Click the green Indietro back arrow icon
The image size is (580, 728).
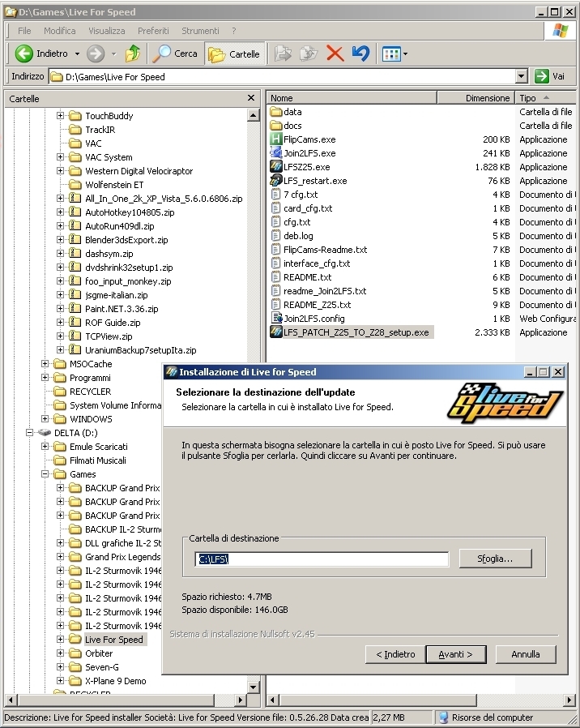coord(23,54)
